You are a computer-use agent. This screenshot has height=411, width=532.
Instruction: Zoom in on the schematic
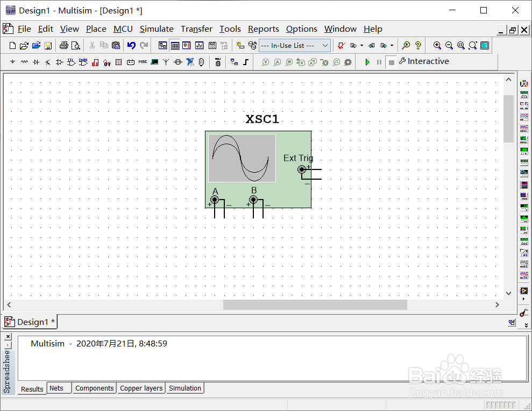437,46
